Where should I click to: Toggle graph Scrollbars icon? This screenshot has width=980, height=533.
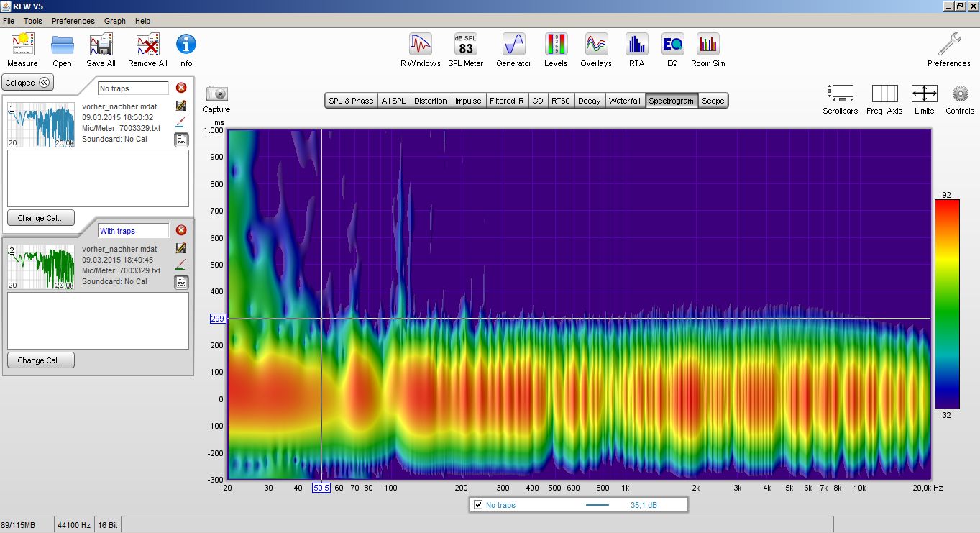(x=841, y=94)
